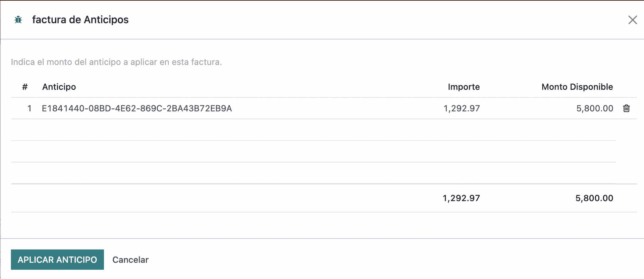Click the Monto Disponible total 5,800.00 in footer
Image resolution: width=644 pixels, height=279 pixels.
[594, 198]
